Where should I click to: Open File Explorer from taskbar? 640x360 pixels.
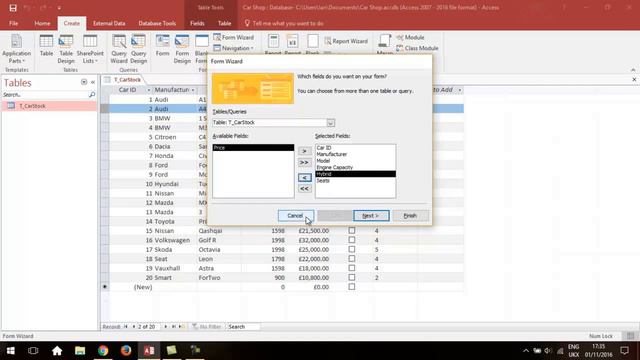click(x=80, y=351)
